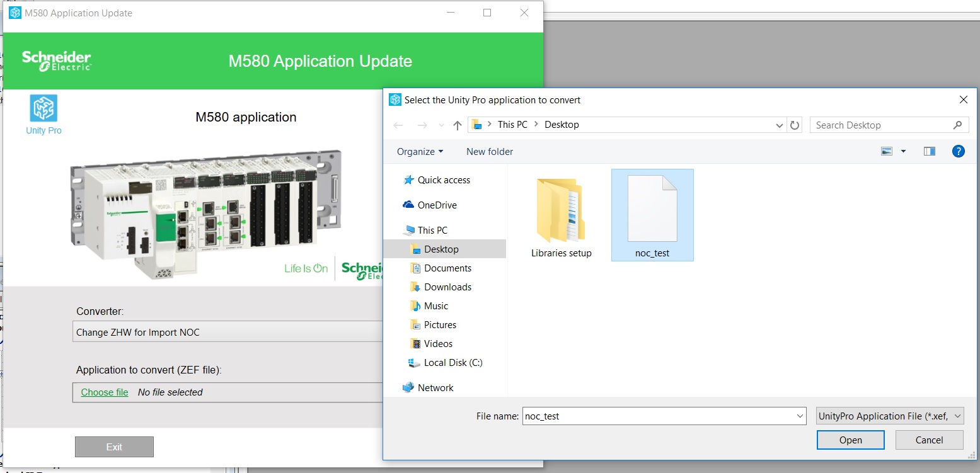Create a New folder
The height and width of the screenshot is (473, 980).
(490, 152)
